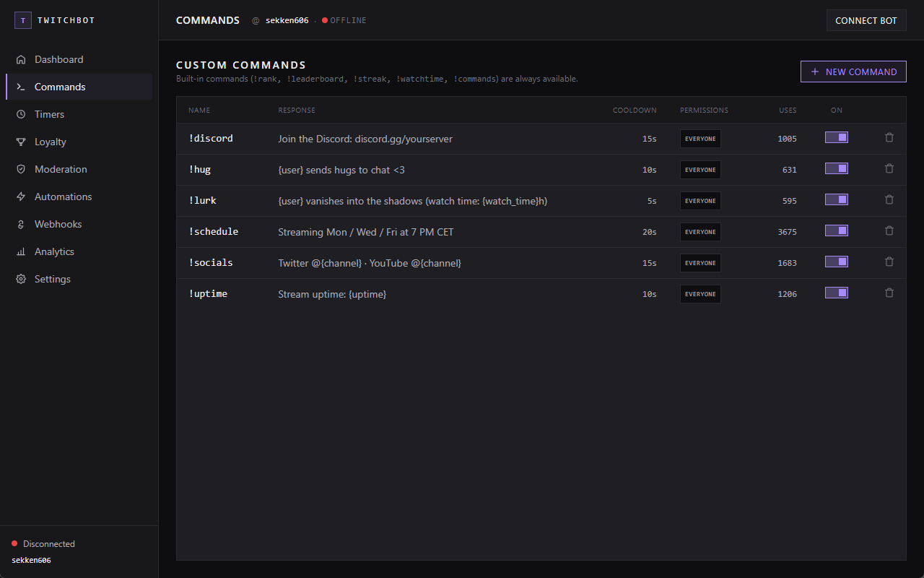Click the Analytics bar chart icon
The image size is (924, 578).
point(21,251)
